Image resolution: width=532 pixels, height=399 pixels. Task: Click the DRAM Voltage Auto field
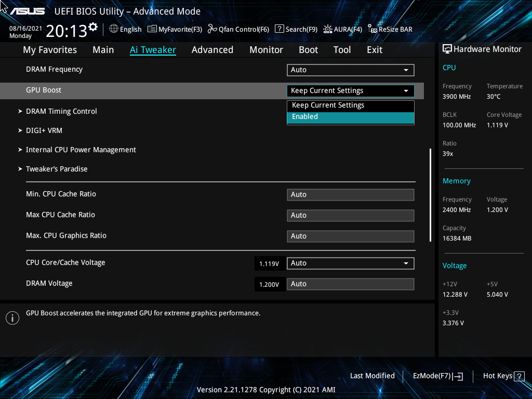pyautogui.click(x=351, y=284)
